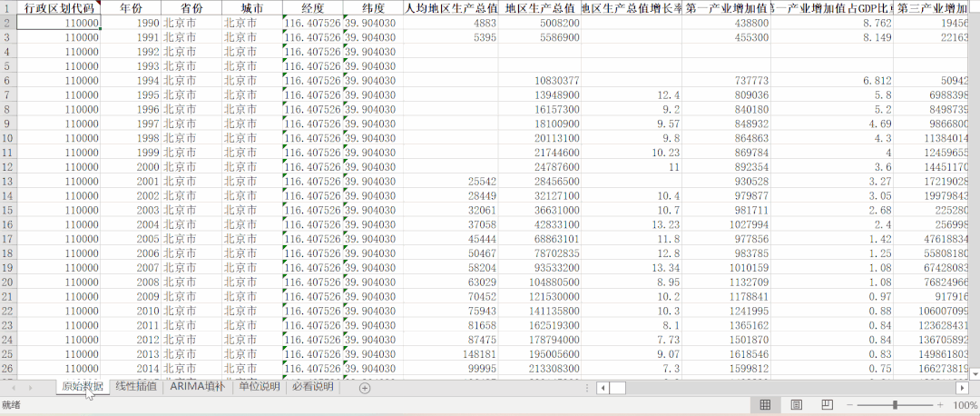Click the growth rate cell 7.73
980x416 pixels.
coord(632,340)
